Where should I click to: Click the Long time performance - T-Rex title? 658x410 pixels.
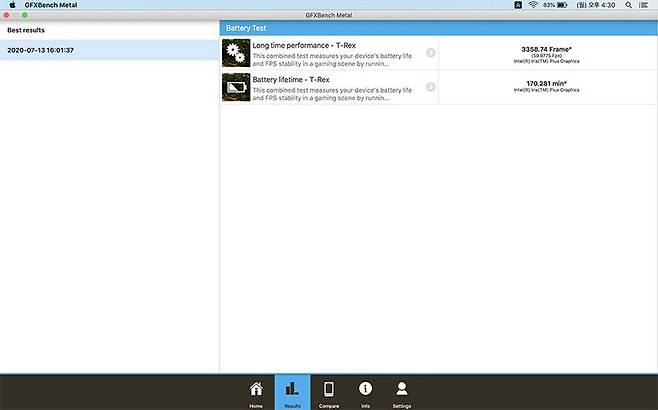pyautogui.click(x=304, y=45)
